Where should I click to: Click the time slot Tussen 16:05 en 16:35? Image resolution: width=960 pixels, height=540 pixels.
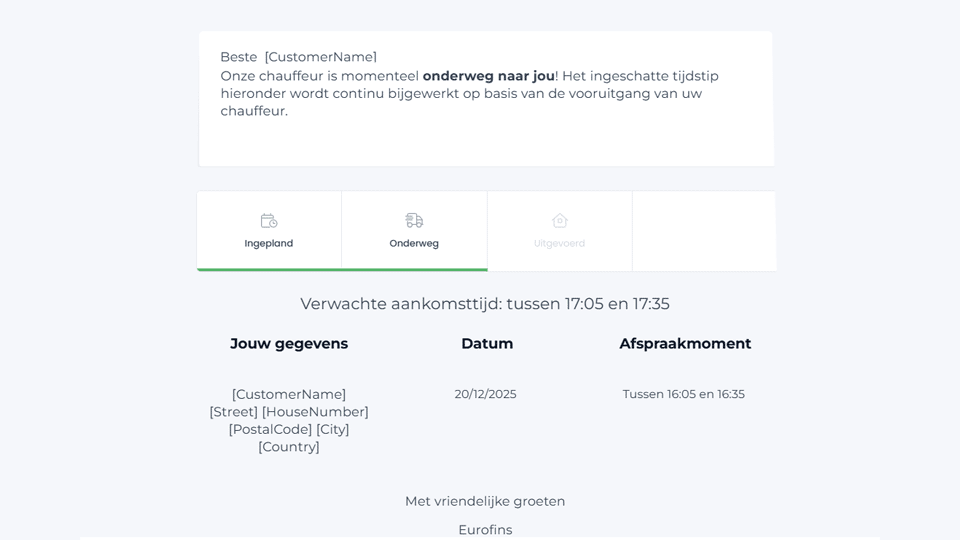(x=683, y=394)
